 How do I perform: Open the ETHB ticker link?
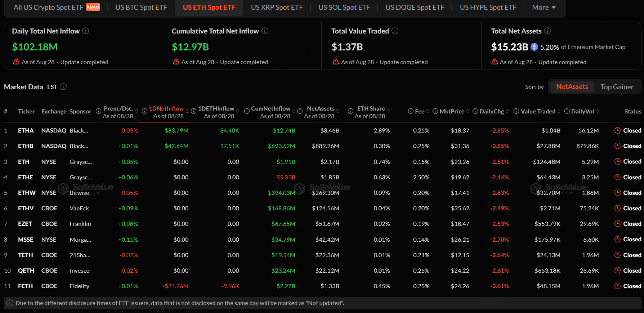click(x=26, y=146)
